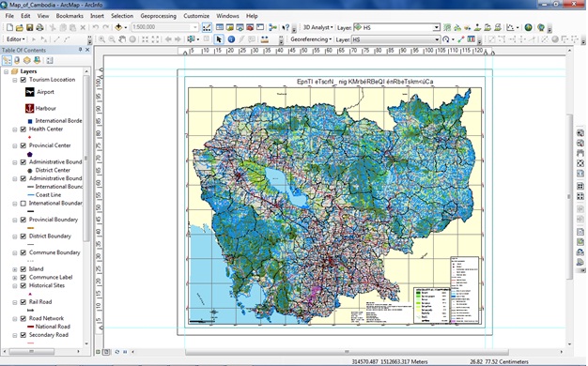The width and height of the screenshot is (588, 366).
Task: Open the 3D Analyst dropdown menu
Action: [318, 27]
